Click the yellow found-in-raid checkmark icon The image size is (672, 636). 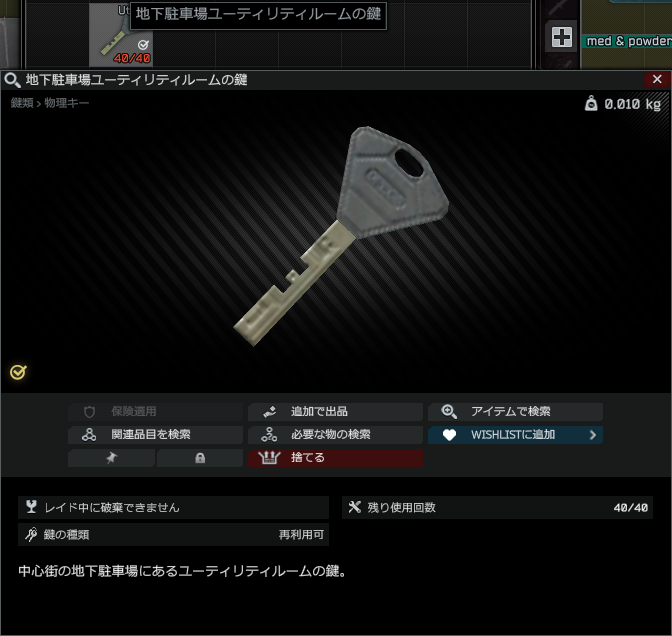[18, 372]
